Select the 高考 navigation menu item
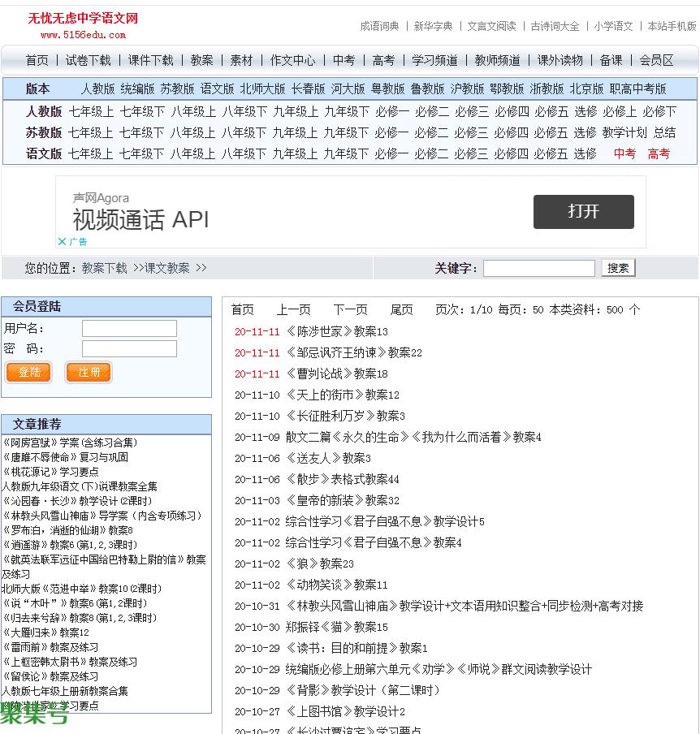 (x=383, y=60)
